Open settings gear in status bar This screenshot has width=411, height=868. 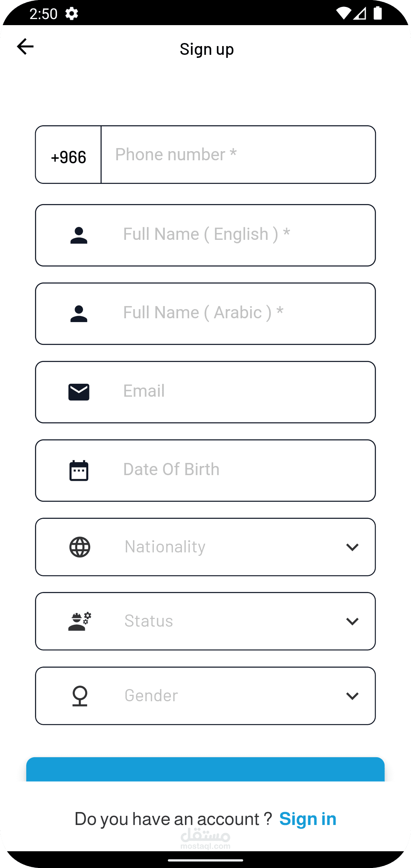72,14
